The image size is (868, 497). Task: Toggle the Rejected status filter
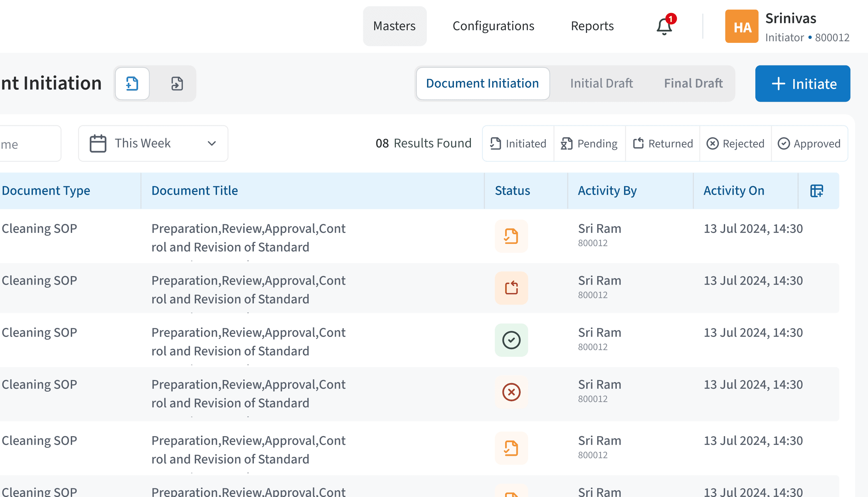tap(735, 144)
